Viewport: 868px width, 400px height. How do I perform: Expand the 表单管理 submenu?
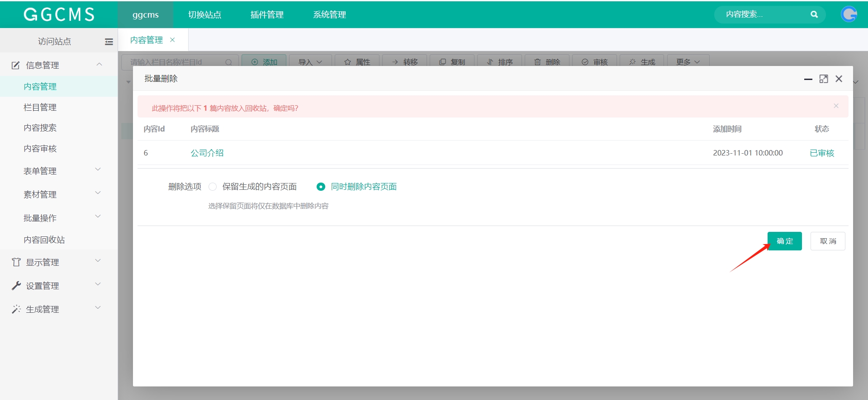tap(98, 169)
